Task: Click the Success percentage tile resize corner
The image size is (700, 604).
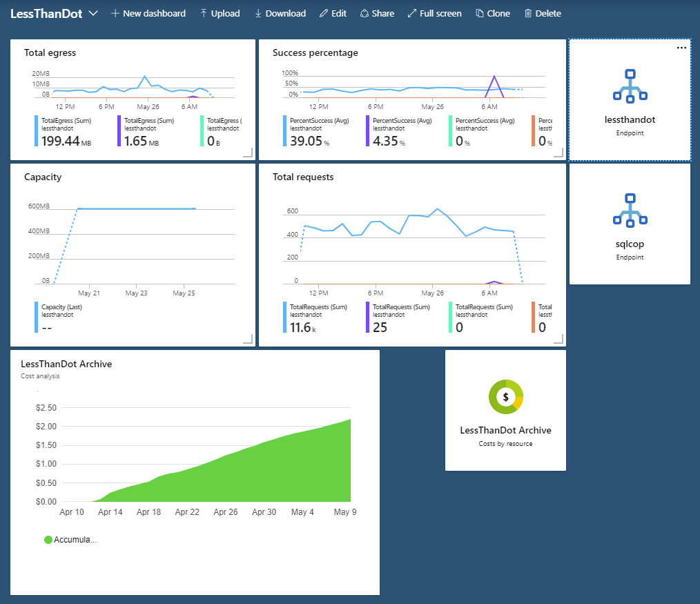Action: click(558, 153)
